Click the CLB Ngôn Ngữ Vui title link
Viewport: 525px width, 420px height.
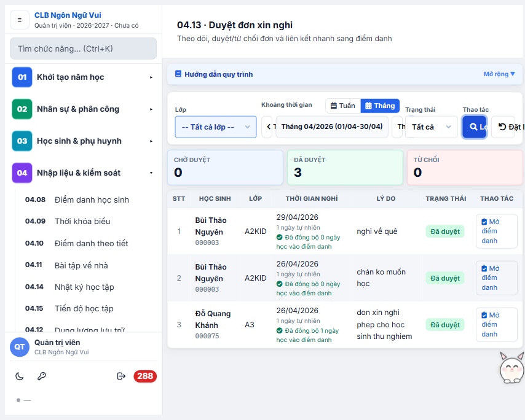[x=68, y=15]
